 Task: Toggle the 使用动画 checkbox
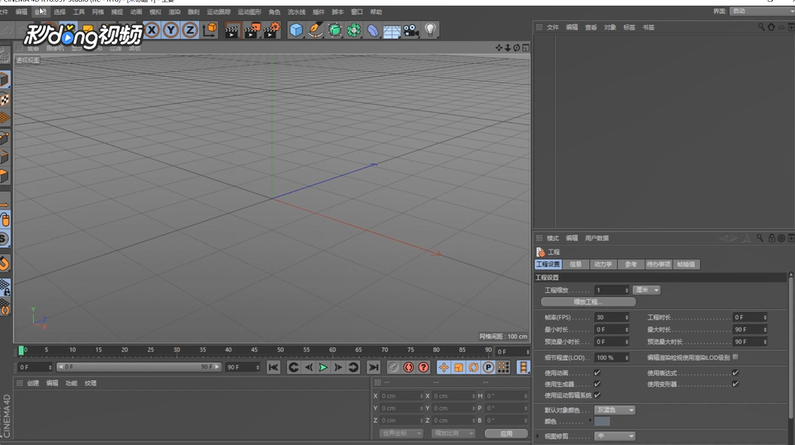pos(597,373)
